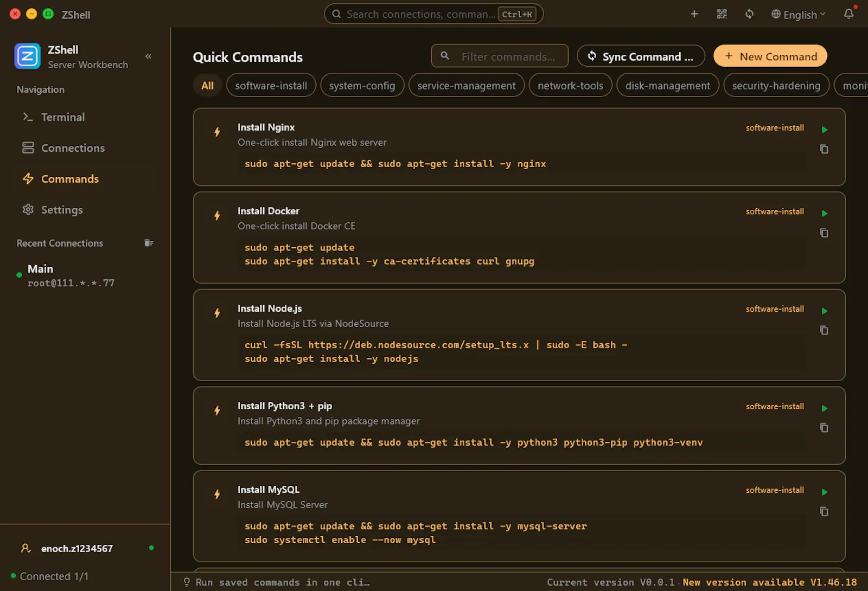Click the Connected 1/1 status text
Image resolution: width=868 pixels, height=591 pixels.
pos(54,576)
